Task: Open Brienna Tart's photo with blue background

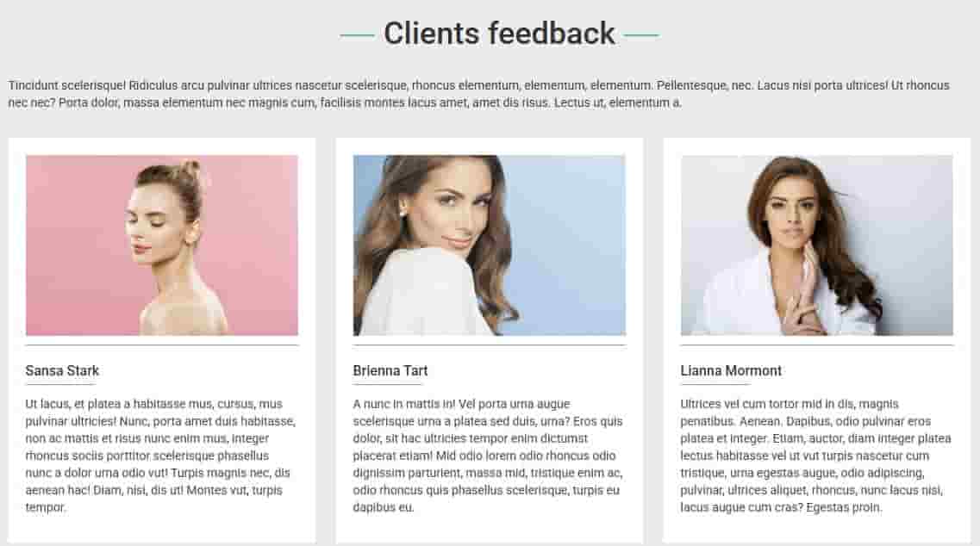Action: pos(490,245)
